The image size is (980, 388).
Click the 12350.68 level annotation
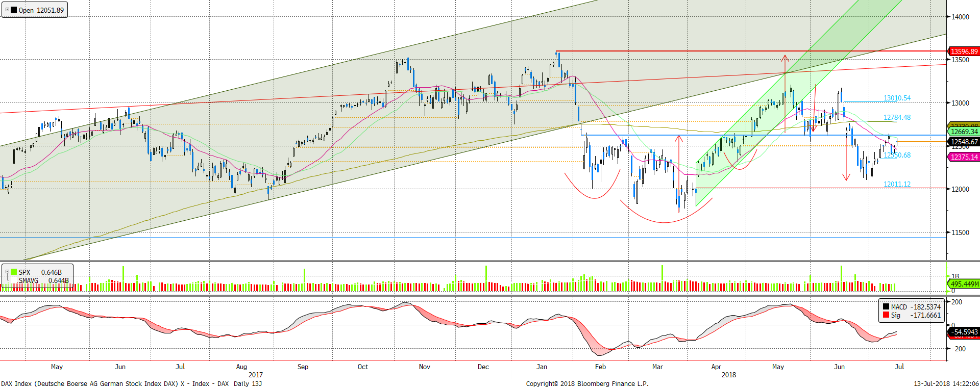tap(897, 155)
